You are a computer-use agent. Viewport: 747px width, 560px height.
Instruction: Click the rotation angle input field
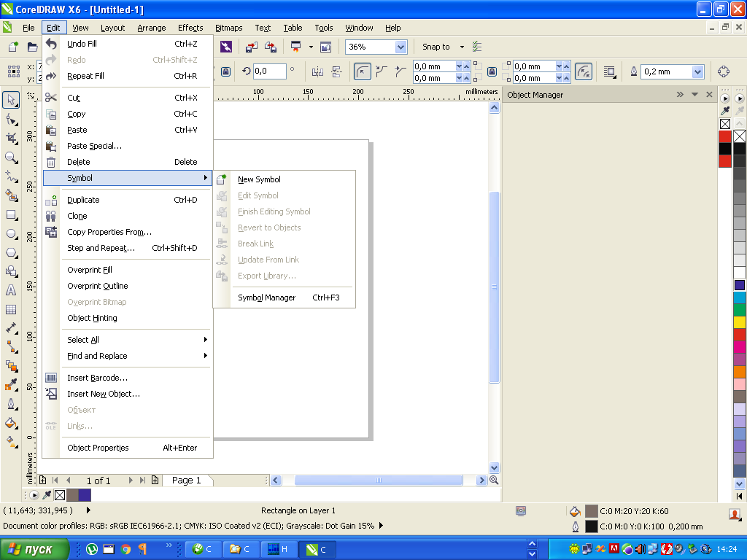pos(269,71)
